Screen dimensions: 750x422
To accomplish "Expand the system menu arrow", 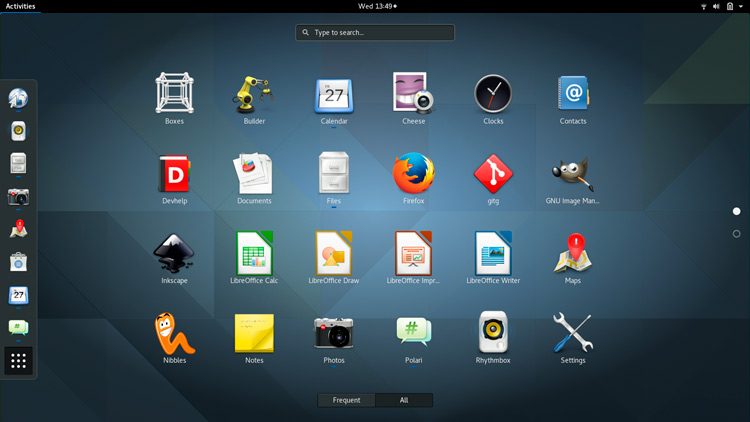I will tap(741, 6).
